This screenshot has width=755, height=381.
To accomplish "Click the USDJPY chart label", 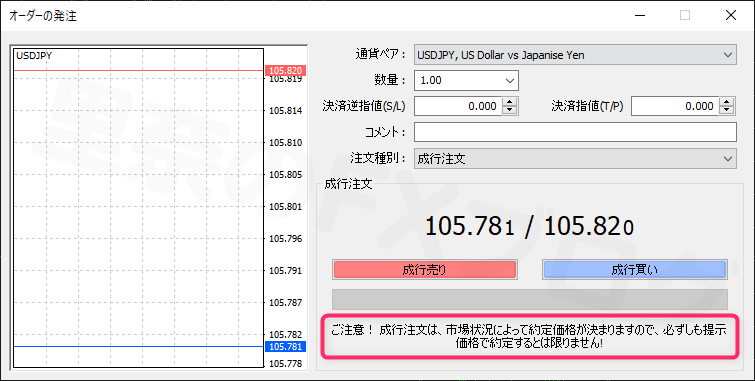I will [x=34, y=55].
